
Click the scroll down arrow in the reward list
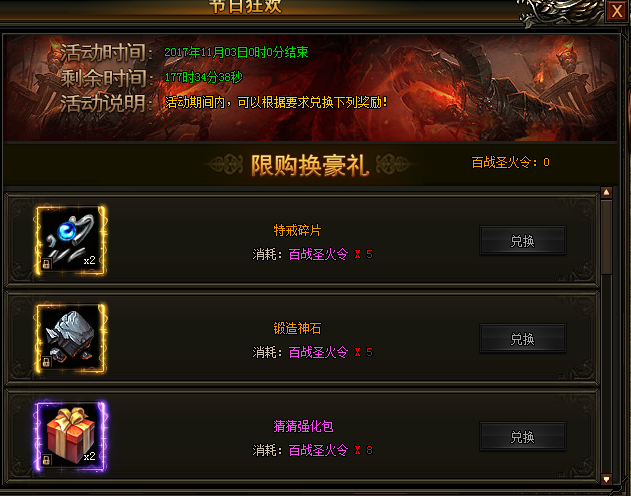(x=606, y=479)
